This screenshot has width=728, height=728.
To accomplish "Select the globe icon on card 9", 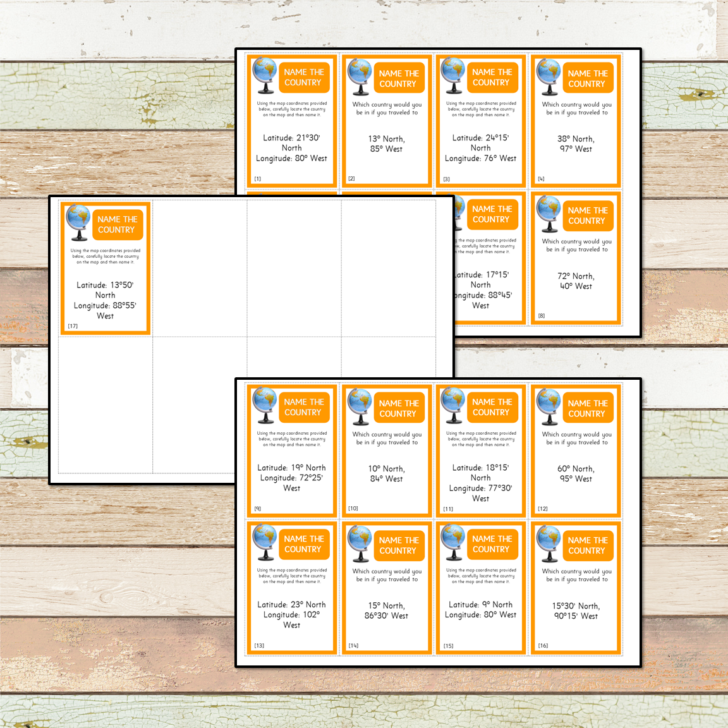I will pyautogui.click(x=264, y=404).
